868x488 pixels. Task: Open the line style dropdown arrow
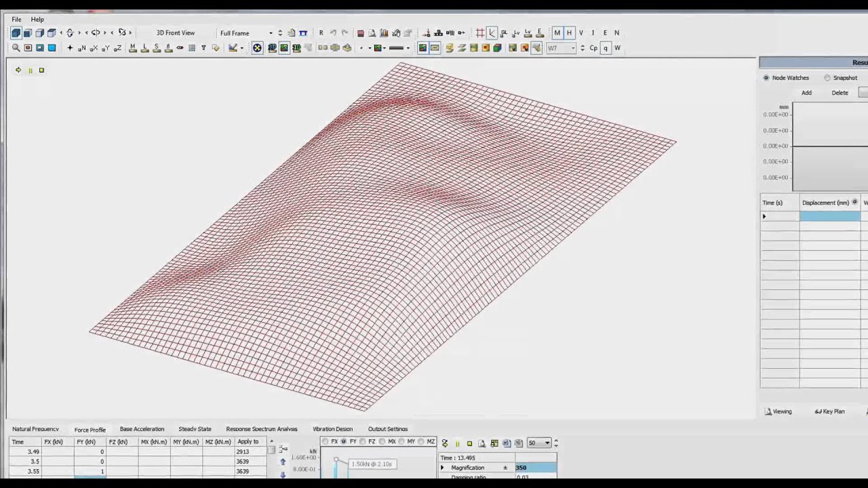[x=408, y=48]
